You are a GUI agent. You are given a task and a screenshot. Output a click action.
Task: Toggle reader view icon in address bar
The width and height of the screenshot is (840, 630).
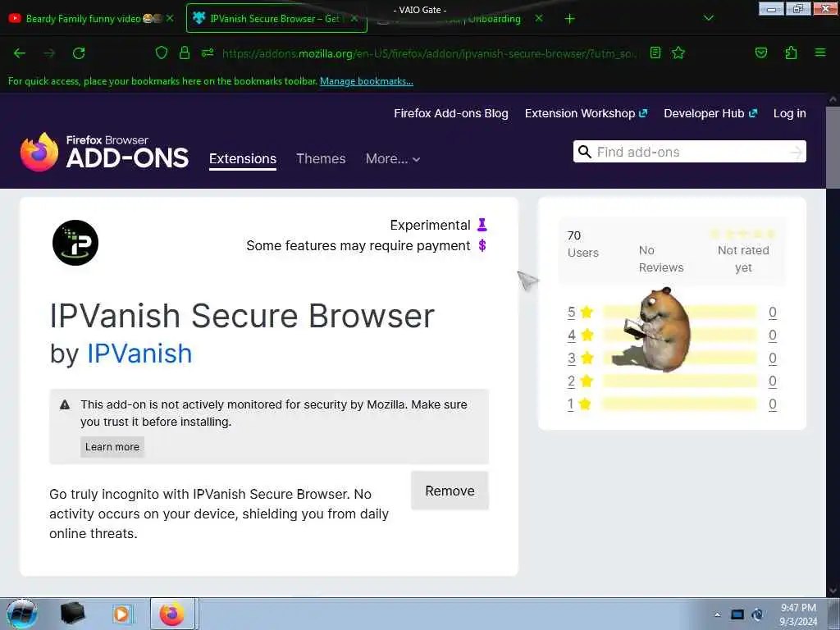click(x=655, y=52)
